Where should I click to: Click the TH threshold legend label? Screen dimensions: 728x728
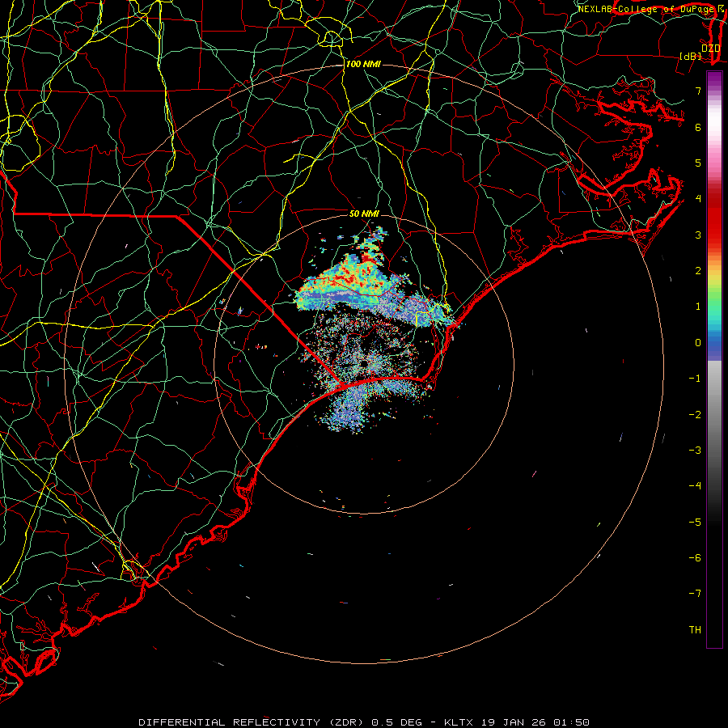(695, 630)
